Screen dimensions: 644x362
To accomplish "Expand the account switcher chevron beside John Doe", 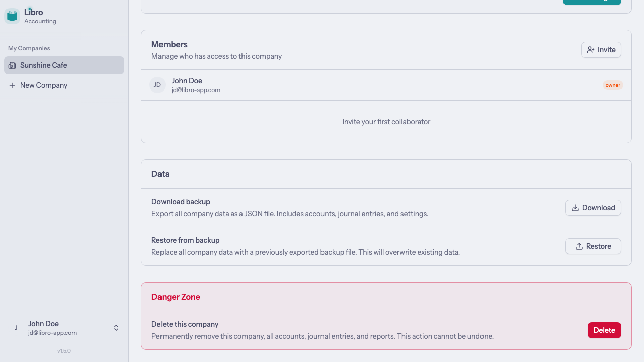I will click(x=116, y=327).
